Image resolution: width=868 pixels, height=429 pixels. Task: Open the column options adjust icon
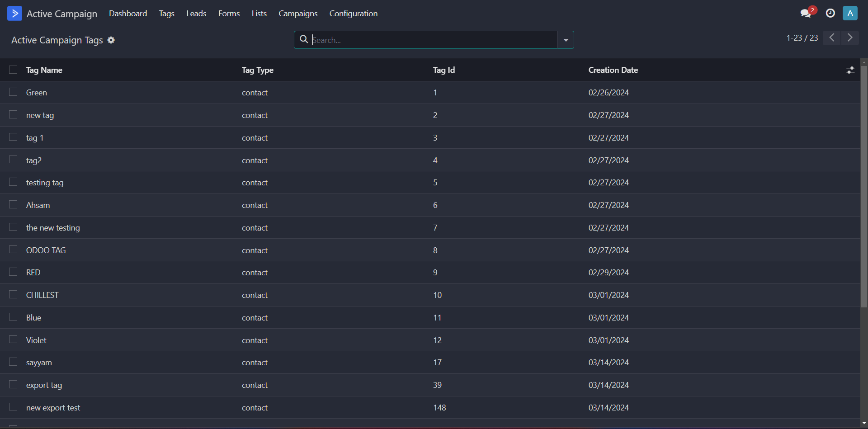[x=850, y=70]
